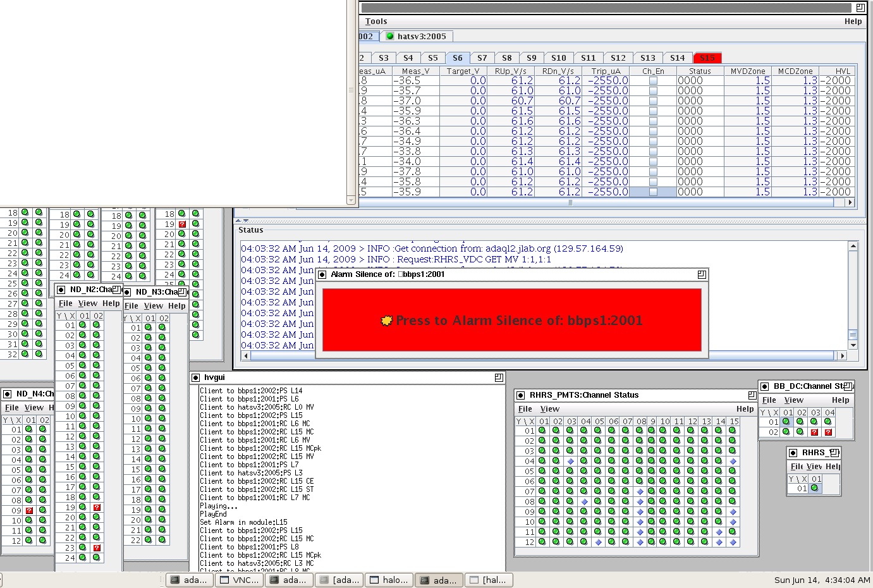Open halo... taskbar button
Screen dimensions: 873x588
coord(389,580)
